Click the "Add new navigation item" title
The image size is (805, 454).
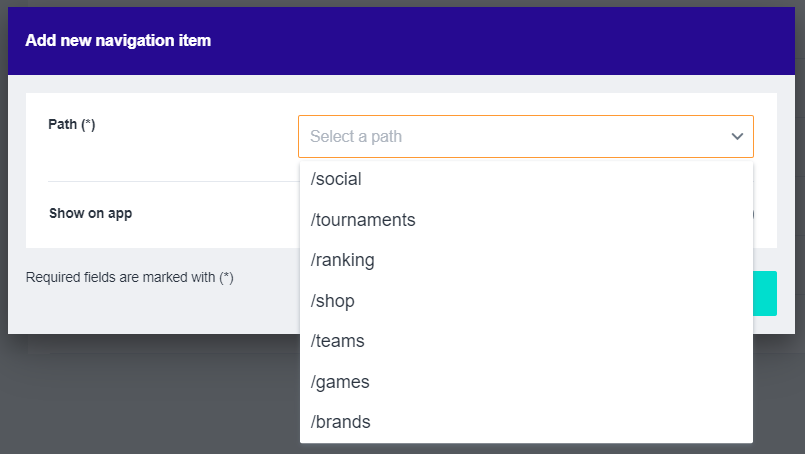(x=118, y=41)
